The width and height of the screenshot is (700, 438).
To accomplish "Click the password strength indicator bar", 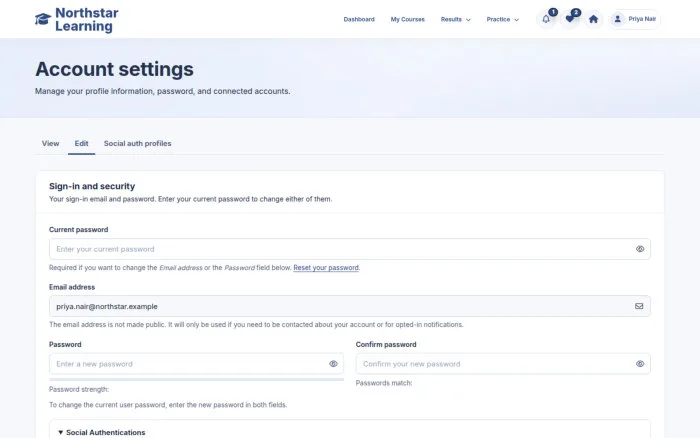I will click(196, 380).
